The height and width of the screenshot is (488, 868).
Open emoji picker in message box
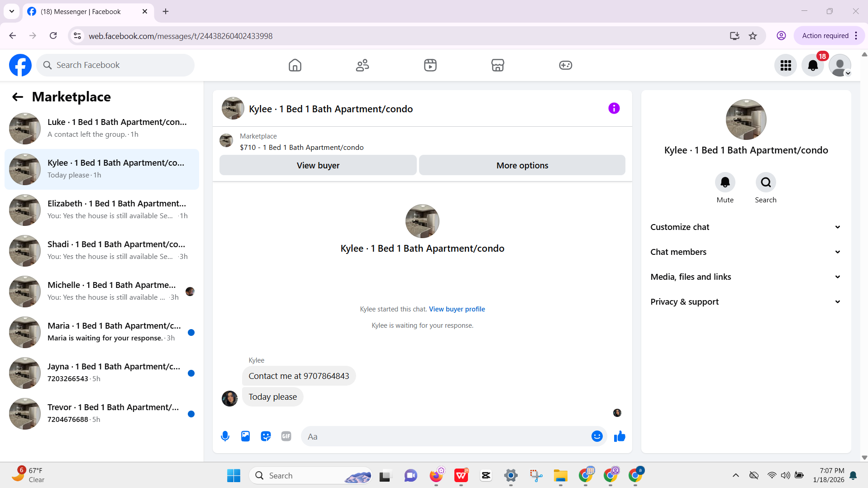[x=597, y=436]
